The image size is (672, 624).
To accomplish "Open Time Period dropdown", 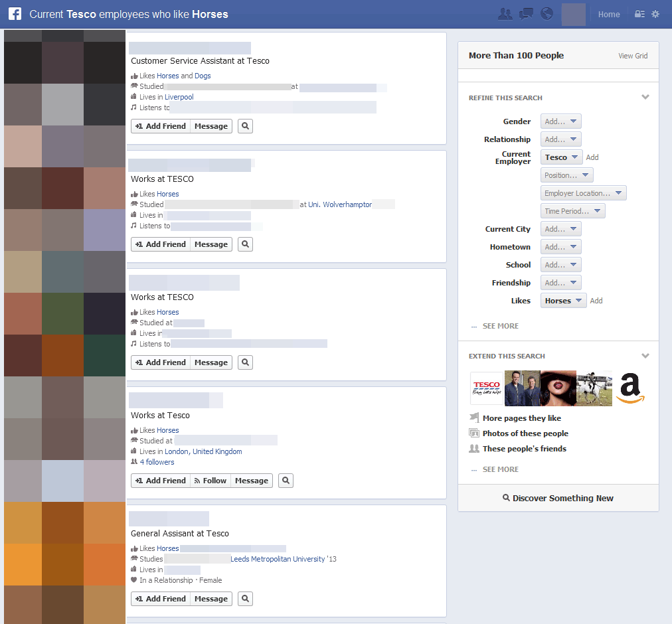I will pyautogui.click(x=572, y=211).
